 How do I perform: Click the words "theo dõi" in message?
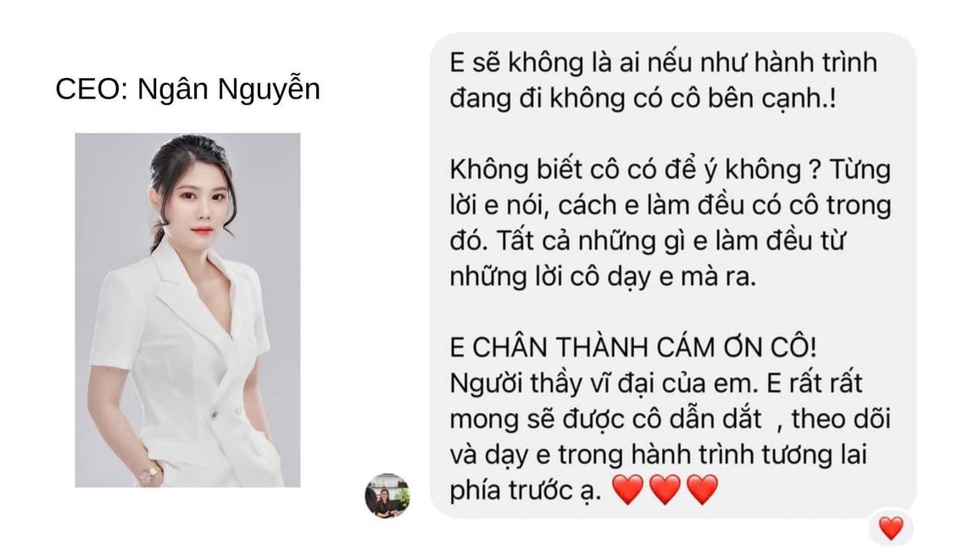pos(841,419)
